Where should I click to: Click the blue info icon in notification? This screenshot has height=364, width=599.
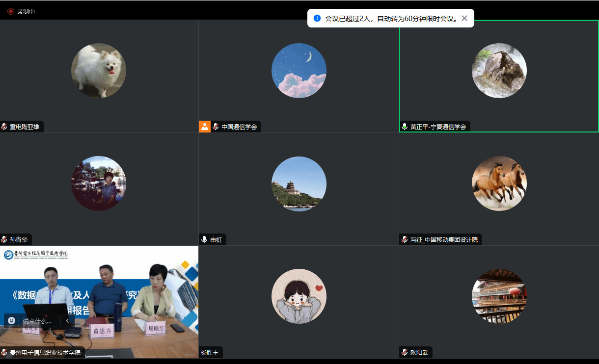(317, 18)
